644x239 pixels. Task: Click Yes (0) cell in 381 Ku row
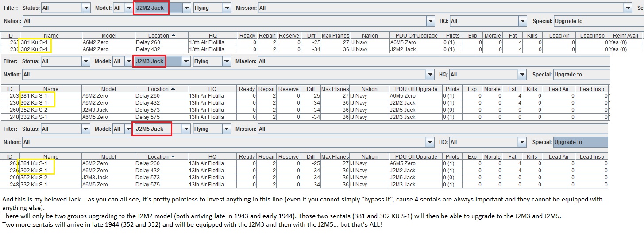(x=625, y=42)
